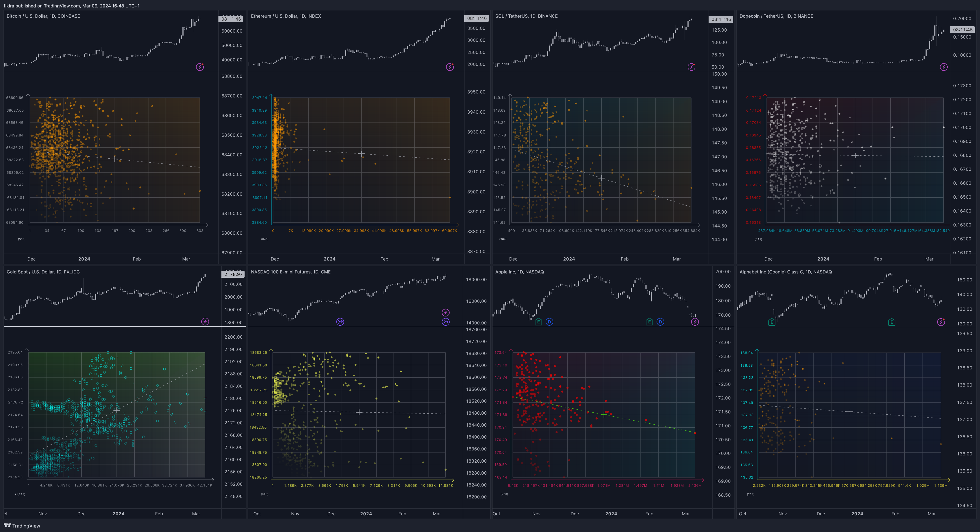Open Apple's February earnings E marker

tap(649, 322)
